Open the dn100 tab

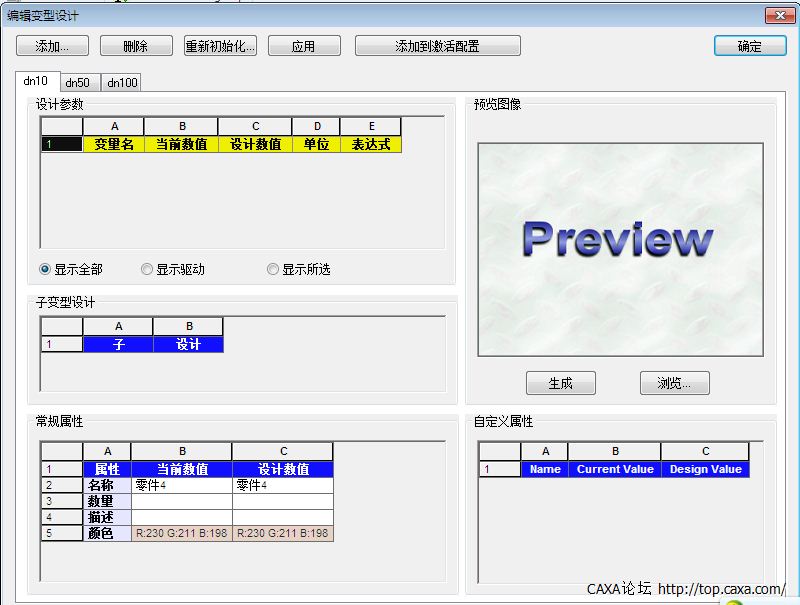[x=122, y=83]
